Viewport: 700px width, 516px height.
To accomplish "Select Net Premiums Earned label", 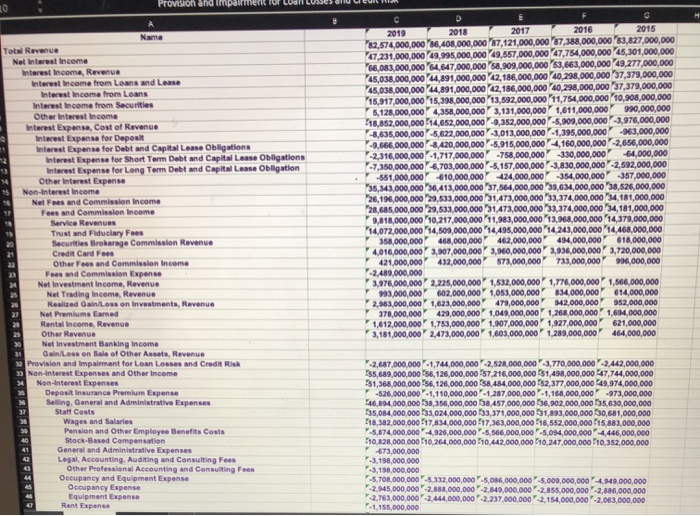I will [x=79, y=314].
